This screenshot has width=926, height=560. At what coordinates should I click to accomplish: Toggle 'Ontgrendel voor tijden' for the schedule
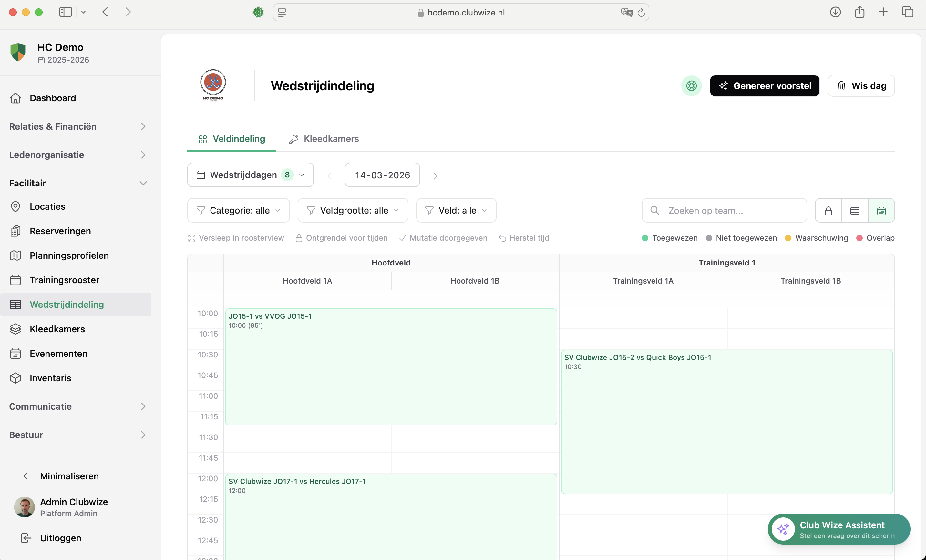pyautogui.click(x=341, y=238)
